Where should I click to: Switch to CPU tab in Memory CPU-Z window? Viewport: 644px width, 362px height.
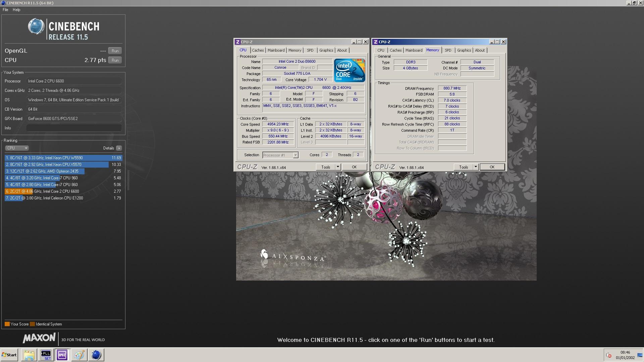pos(381,50)
